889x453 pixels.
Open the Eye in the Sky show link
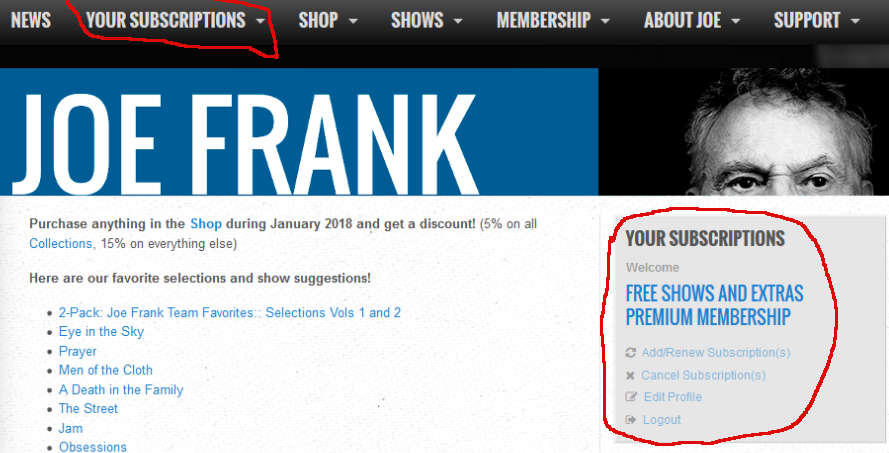(101, 332)
